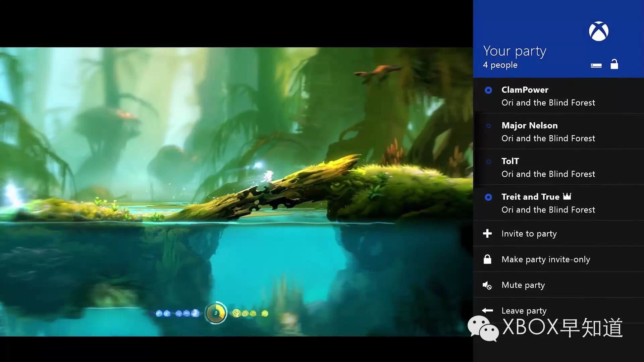Viewport: 644px width, 362px height.
Task: Click the left arrow leave icon
Action: coord(487,311)
